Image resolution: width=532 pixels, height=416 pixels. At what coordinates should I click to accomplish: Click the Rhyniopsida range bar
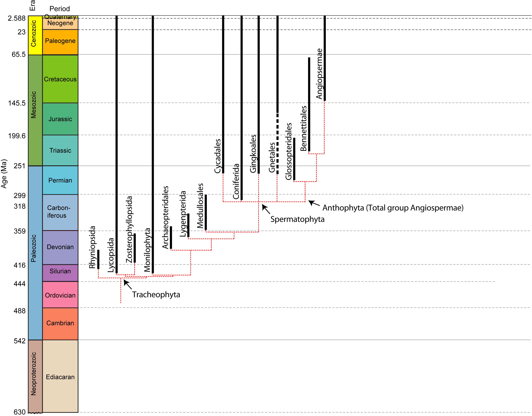point(98,259)
